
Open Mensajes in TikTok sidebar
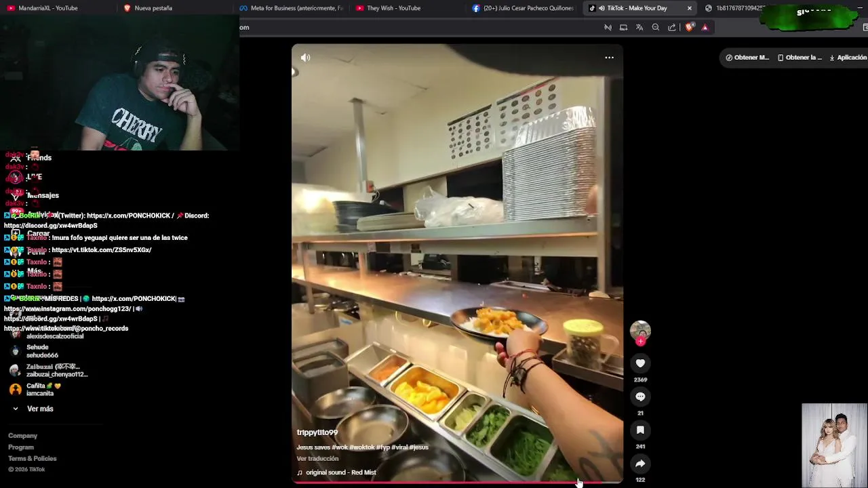point(43,195)
